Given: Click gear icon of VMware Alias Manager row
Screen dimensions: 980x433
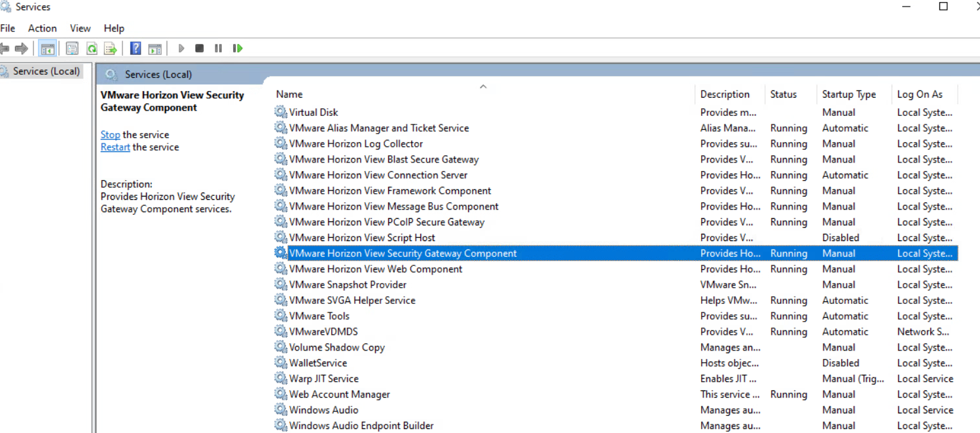Looking at the screenshot, I should pos(281,128).
